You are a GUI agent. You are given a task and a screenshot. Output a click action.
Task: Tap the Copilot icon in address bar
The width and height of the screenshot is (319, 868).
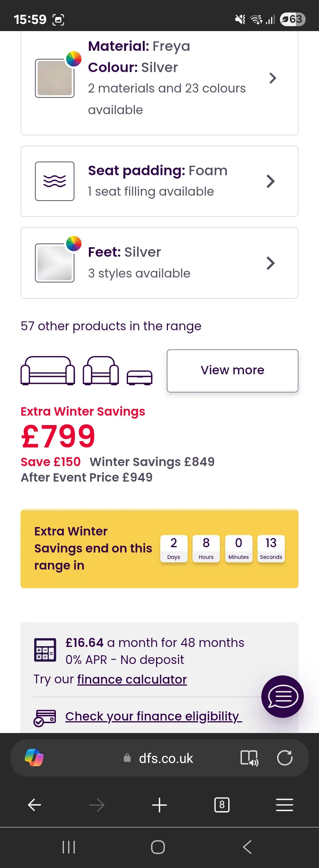pyautogui.click(x=34, y=758)
